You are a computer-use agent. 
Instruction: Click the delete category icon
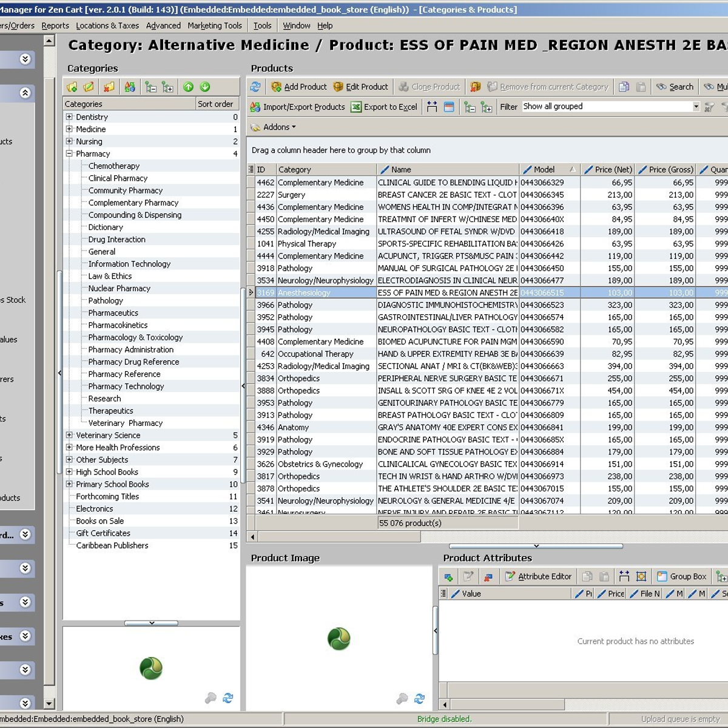pos(109,87)
